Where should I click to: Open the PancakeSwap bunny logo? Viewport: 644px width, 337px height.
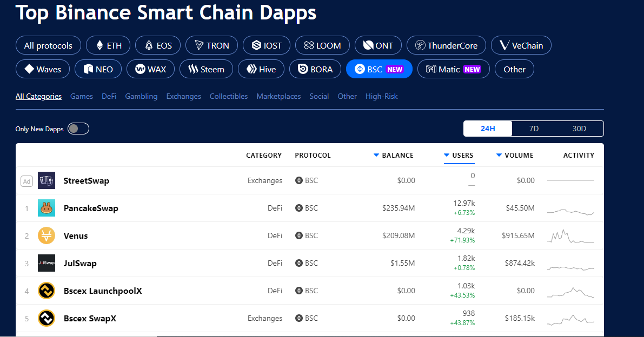pos(47,208)
